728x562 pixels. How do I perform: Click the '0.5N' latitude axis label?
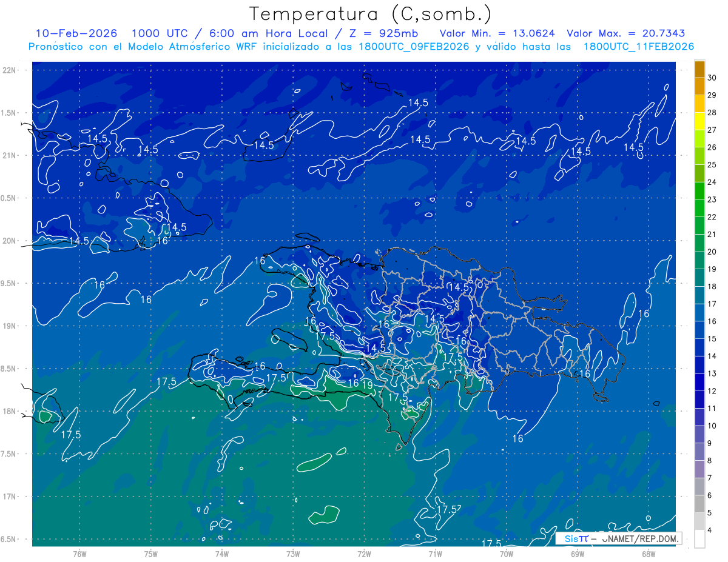[8, 198]
